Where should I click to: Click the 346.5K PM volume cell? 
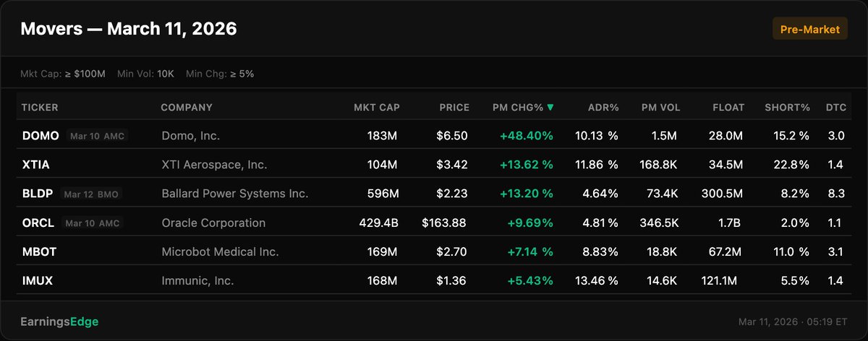tap(660, 223)
